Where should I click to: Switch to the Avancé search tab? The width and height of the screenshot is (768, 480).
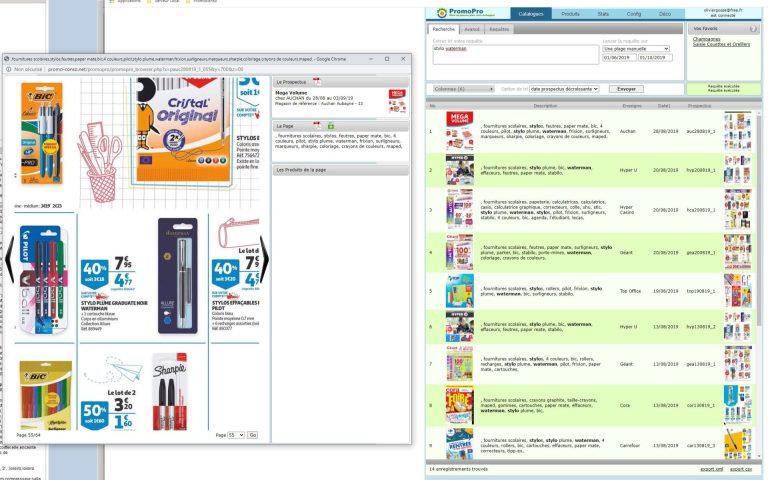pyautogui.click(x=472, y=29)
